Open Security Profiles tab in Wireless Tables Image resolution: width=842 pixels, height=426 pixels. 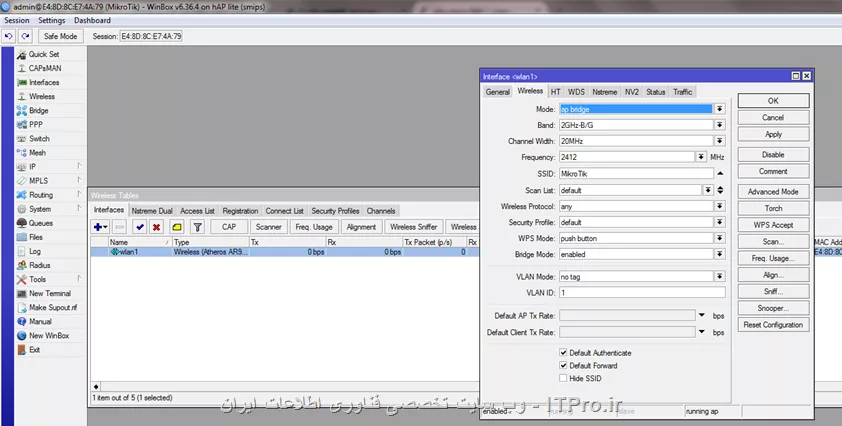(x=335, y=211)
